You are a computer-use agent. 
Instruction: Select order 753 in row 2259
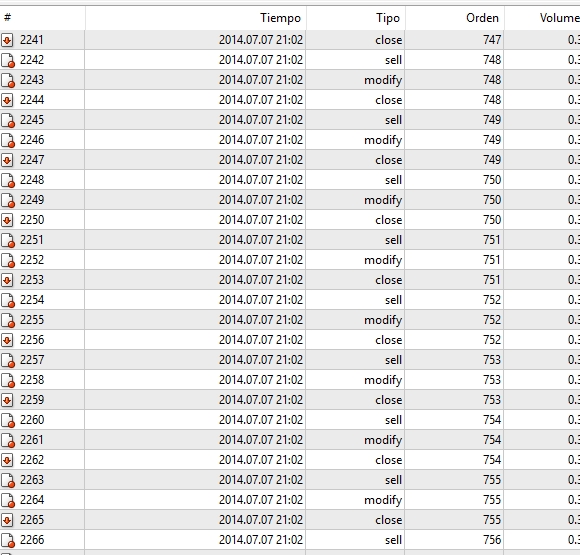click(492, 400)
